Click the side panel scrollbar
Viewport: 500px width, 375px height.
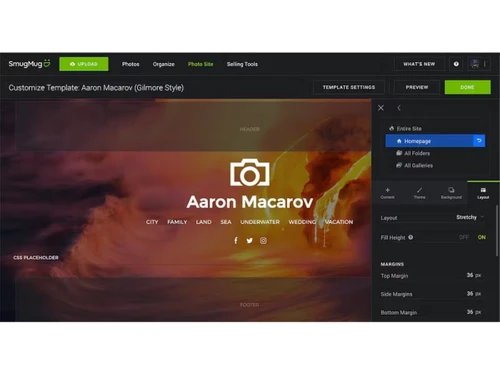pos(497,231)
